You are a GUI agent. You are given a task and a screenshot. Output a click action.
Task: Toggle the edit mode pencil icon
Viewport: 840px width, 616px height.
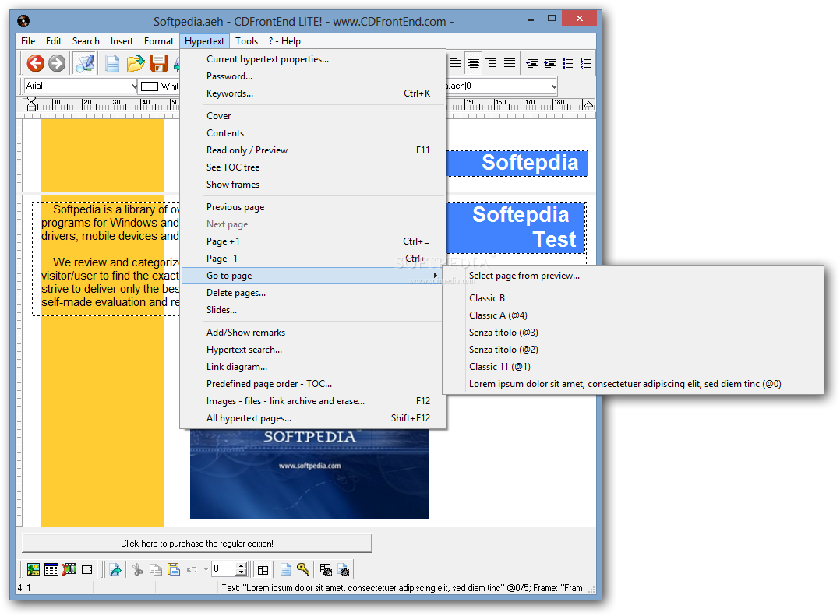85,63
